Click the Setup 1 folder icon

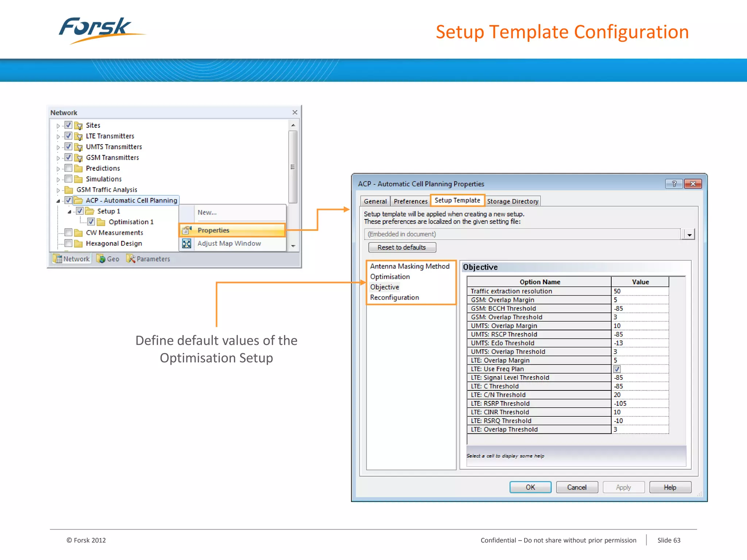(90, 211)
